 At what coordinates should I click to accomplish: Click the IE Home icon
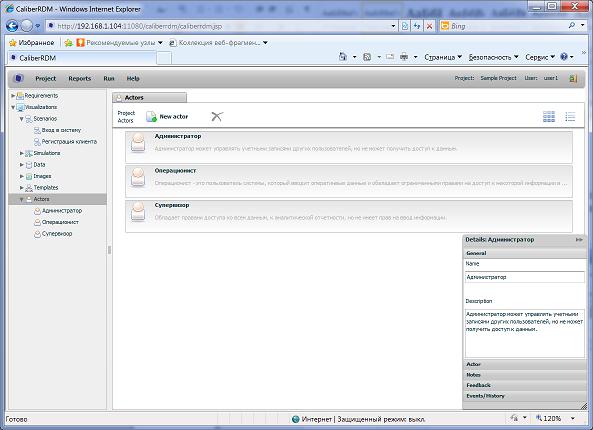pos(343,57)
